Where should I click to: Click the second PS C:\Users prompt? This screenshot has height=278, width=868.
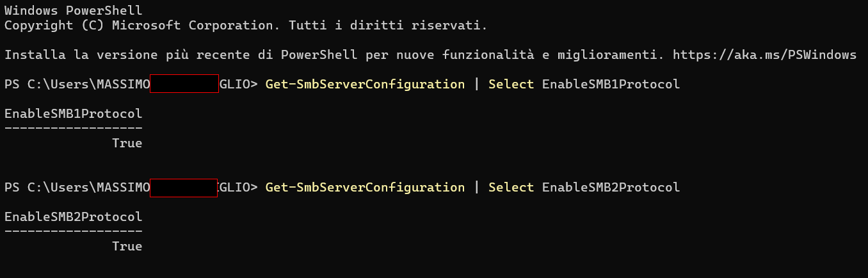tap(131, 188)
